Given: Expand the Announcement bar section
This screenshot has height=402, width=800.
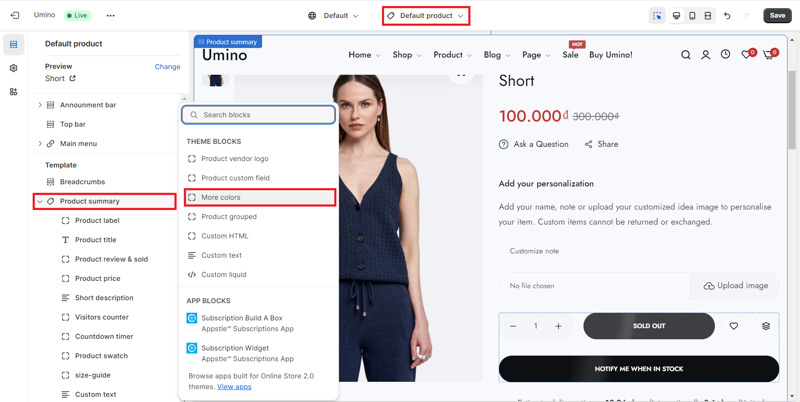Looking at the screenshot, I should click(x=40, y=105).
